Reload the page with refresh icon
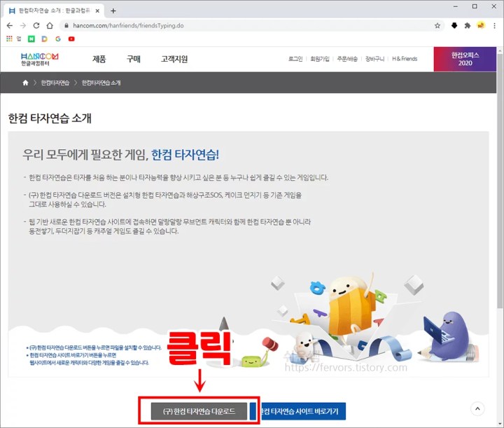504x428 pixels. 36,25
